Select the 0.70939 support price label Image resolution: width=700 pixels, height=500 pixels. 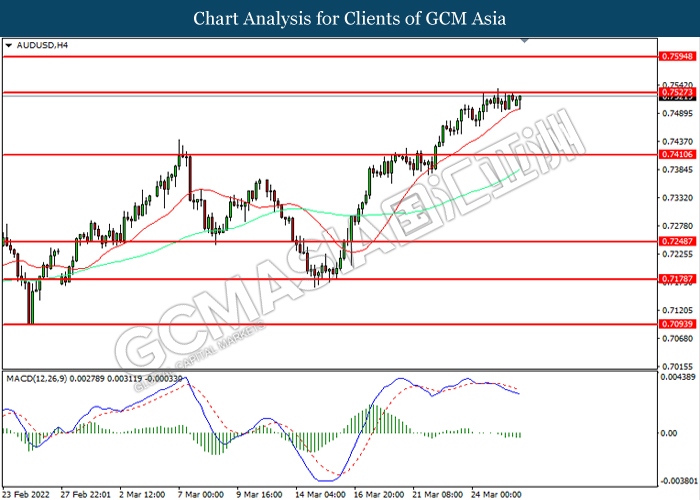coord(677,324)
